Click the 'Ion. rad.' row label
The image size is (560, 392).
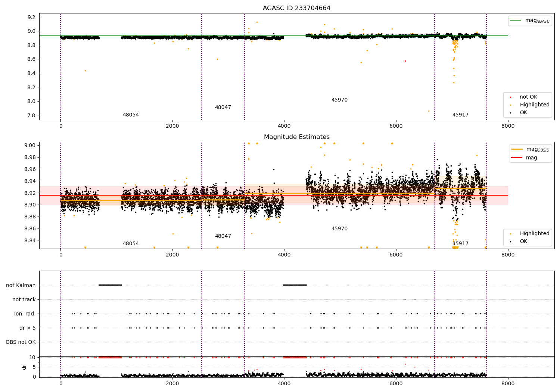click(x=25, y=314)
